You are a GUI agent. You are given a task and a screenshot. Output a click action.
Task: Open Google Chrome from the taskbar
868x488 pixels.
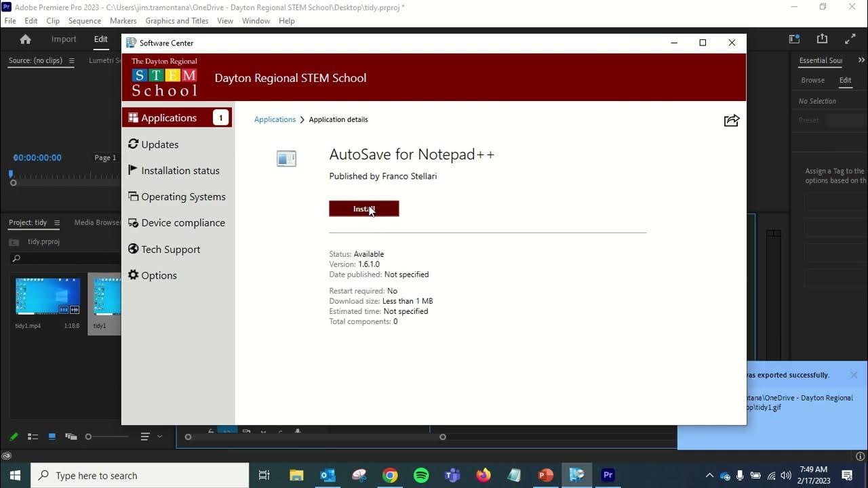tap(390, 475)
